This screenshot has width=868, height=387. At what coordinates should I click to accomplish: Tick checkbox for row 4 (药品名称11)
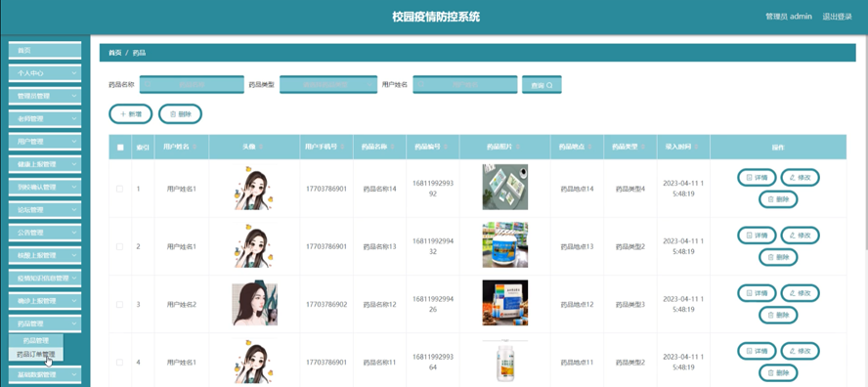coord(119,363)
